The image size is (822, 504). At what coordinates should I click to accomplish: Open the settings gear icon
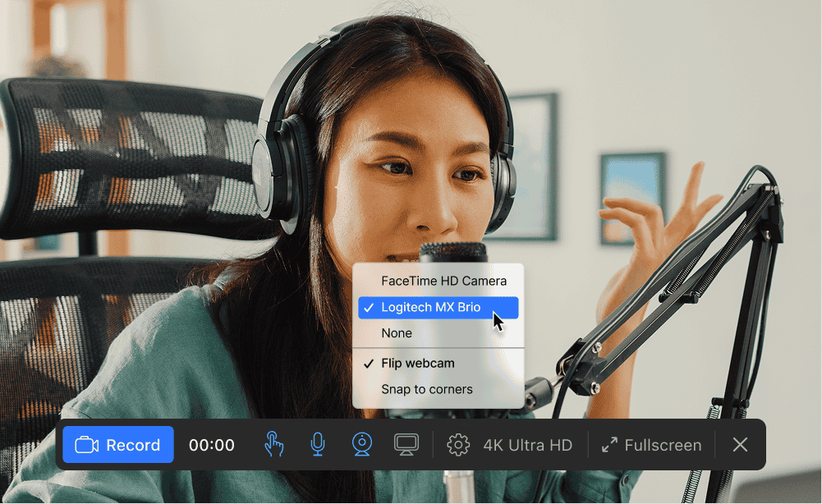(x=457, y=445)
